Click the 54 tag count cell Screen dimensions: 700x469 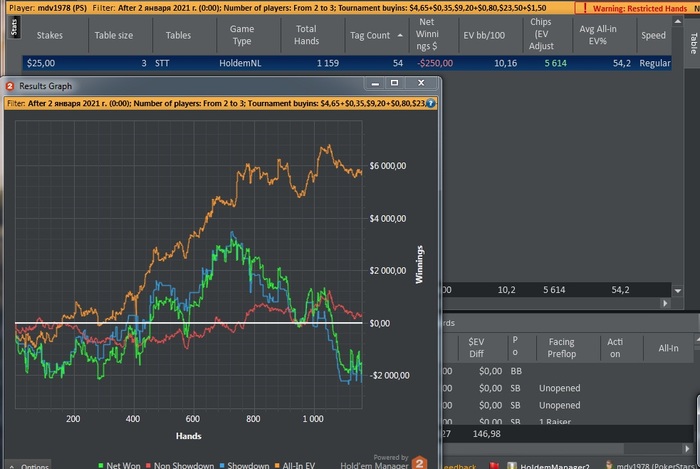pyautogui.click(x=397, y=63)
